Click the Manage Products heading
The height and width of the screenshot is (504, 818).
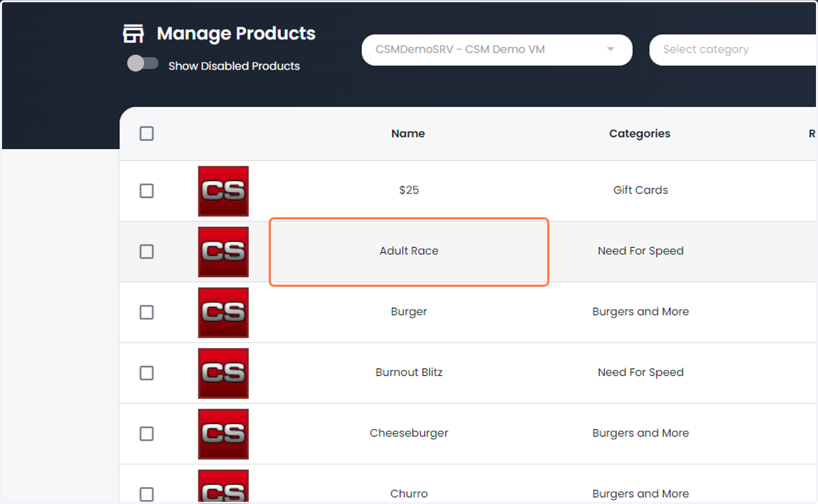[x=236, y=33]
